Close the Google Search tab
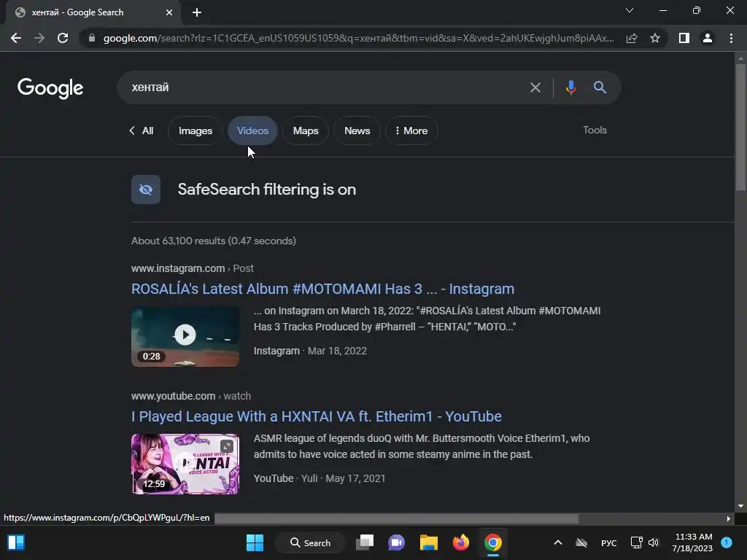This screenshot has height=560, width=747. [x=169, y=12]
